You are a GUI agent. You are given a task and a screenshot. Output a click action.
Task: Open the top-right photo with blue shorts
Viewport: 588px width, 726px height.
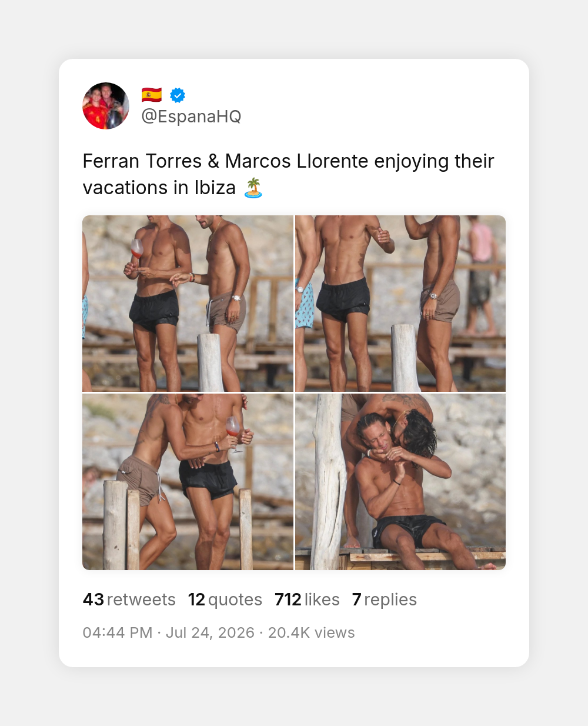click(400, 304)
